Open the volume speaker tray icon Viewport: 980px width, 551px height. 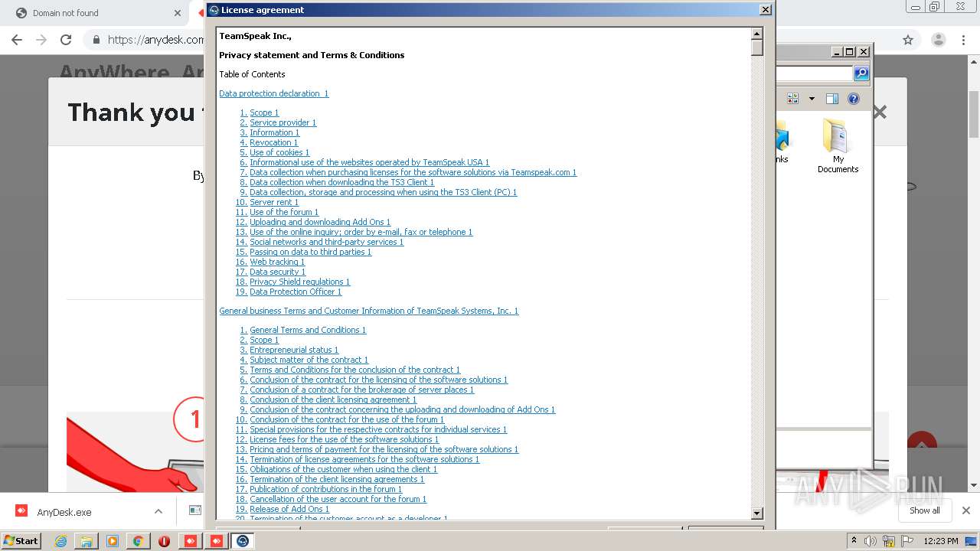coord(871,541)
